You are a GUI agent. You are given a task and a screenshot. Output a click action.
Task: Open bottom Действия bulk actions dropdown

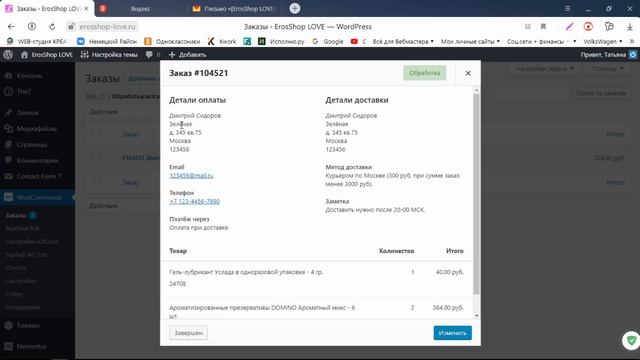click(x=122, y=205)
